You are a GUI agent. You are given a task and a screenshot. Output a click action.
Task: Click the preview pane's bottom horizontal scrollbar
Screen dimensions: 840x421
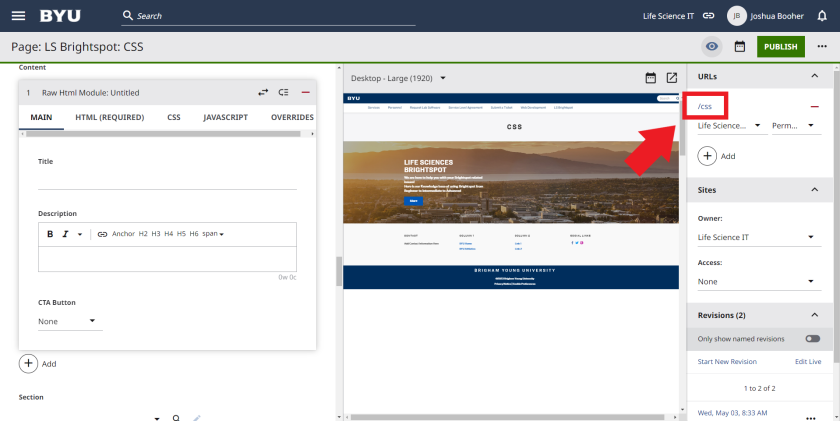508,417
